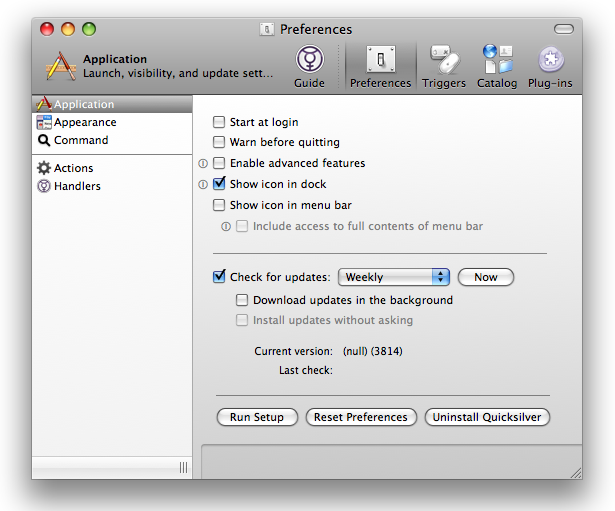Click the Actions gear icon
This screenshot has width=615, height=511.
(44, 168)
